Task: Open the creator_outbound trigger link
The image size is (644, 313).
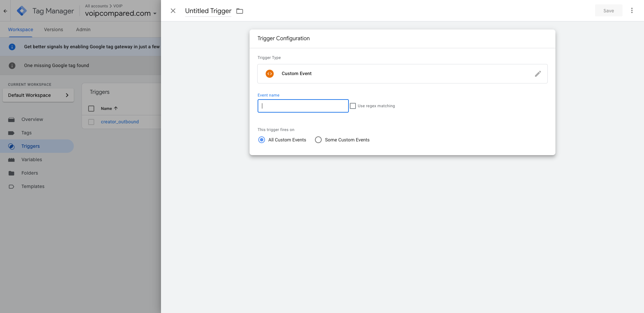Action: 120,122
